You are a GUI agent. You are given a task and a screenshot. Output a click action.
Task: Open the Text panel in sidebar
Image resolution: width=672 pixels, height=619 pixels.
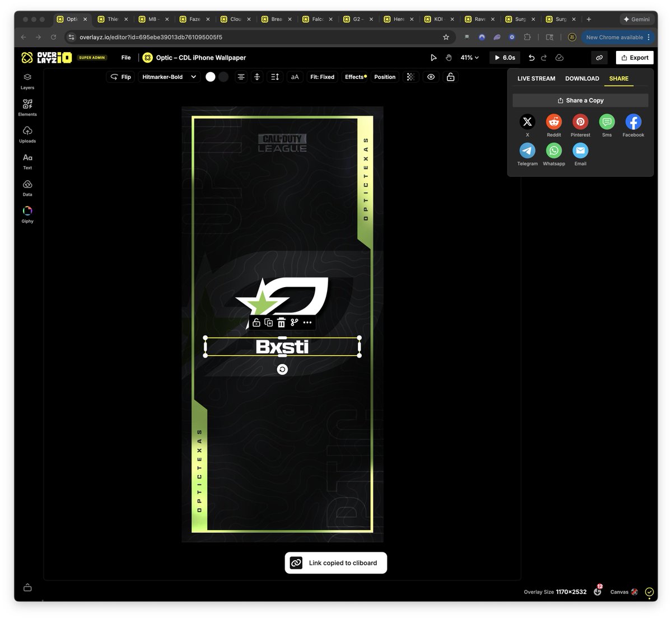(x=27, y=161)
